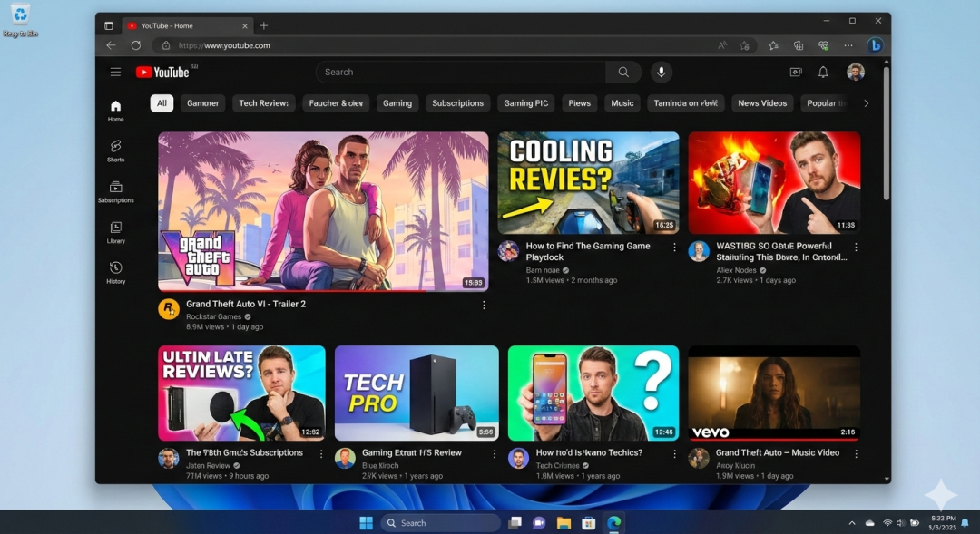980x534 pixels.
Task: Open watch History in sidebar
Action: coord(115,273)
